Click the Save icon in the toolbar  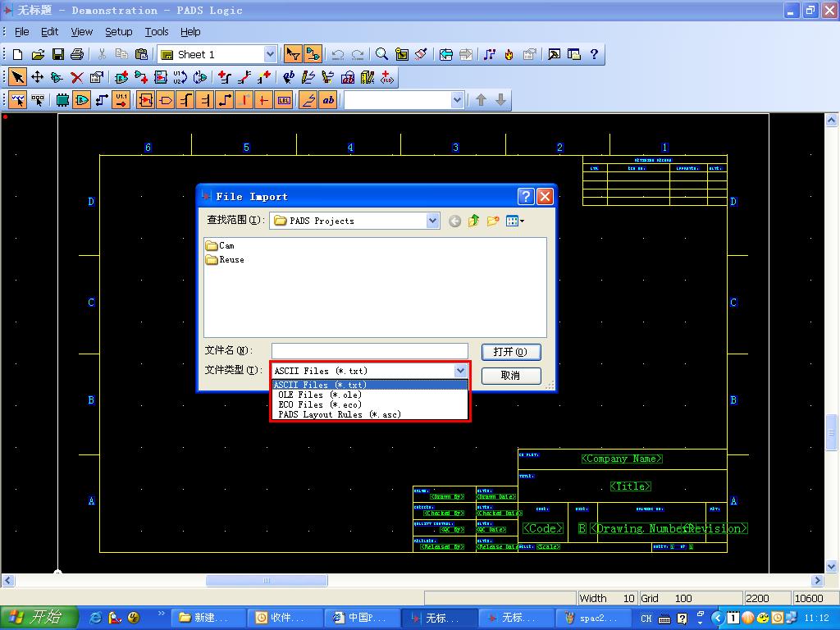[57, 54]
